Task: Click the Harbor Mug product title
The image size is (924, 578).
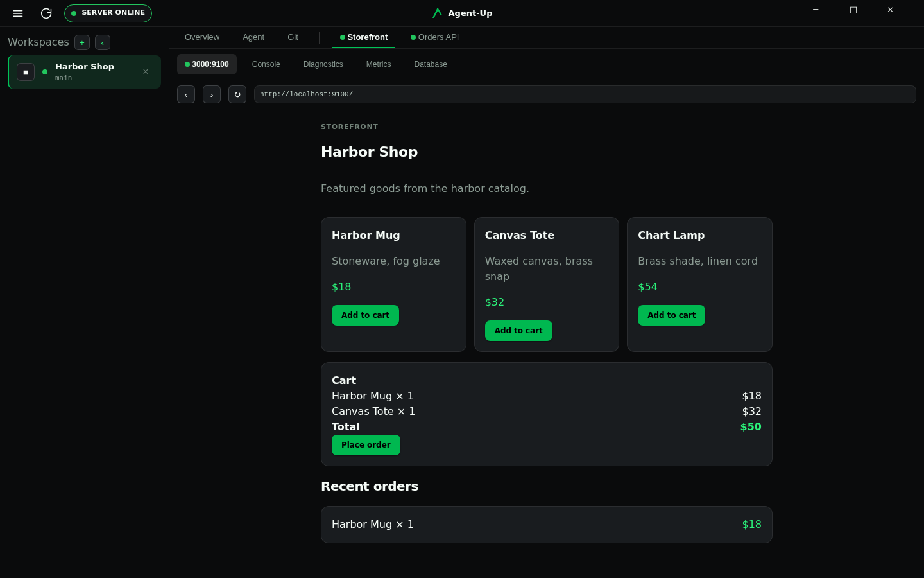Action: [366, 235]
